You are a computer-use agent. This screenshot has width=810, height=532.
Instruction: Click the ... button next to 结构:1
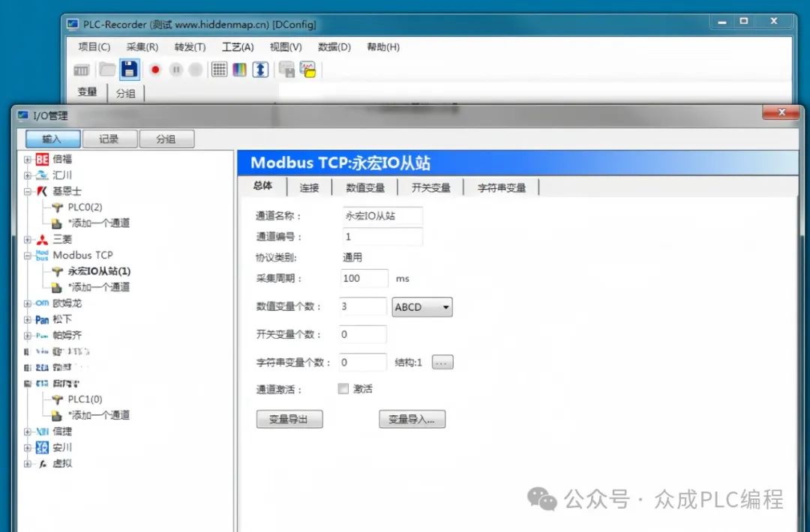point(442,362)
